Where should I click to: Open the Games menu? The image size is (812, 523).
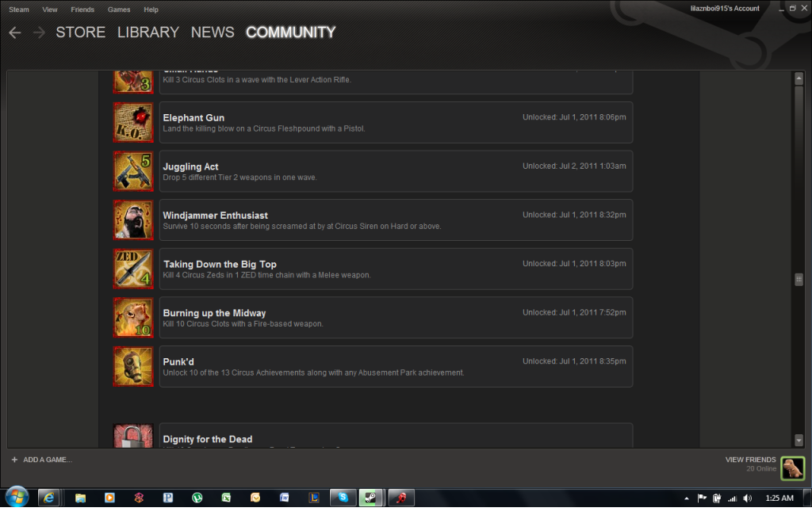click(119, 10)
